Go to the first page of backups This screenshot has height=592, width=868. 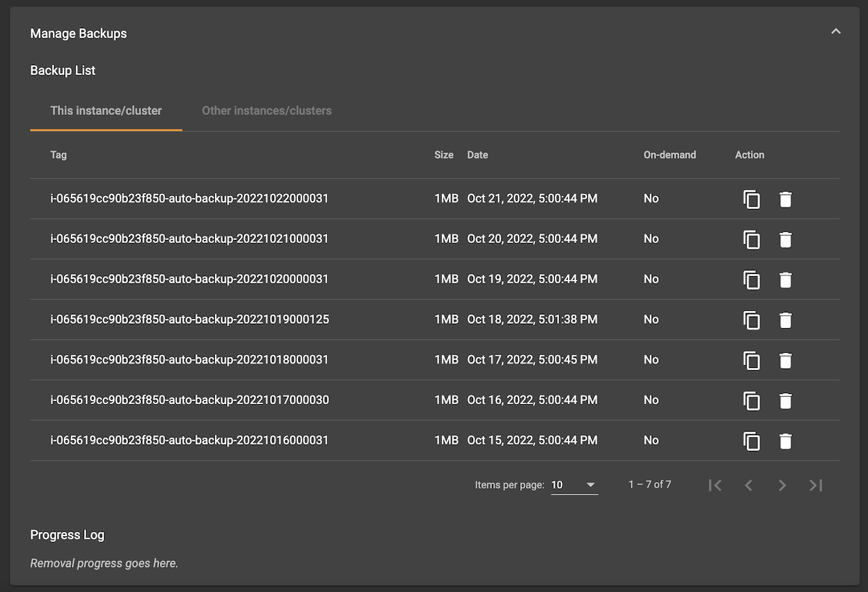tap(715, 485)
